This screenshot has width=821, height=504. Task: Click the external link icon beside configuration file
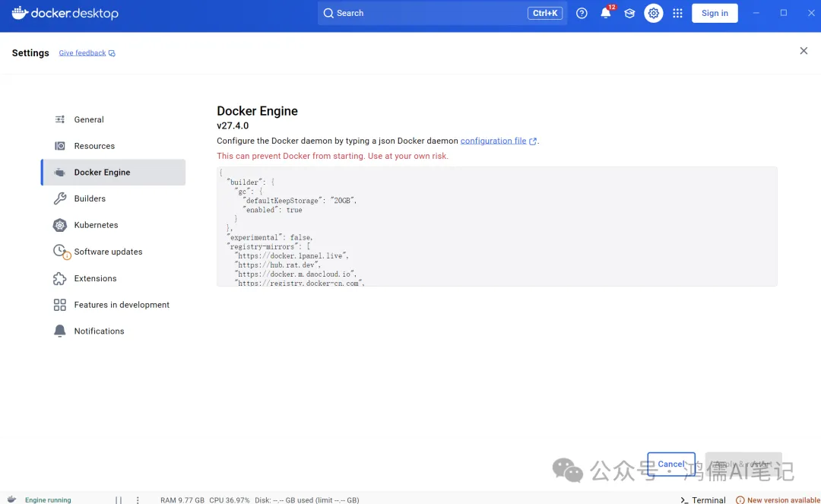pyautogui.click(x=533, y=141)
